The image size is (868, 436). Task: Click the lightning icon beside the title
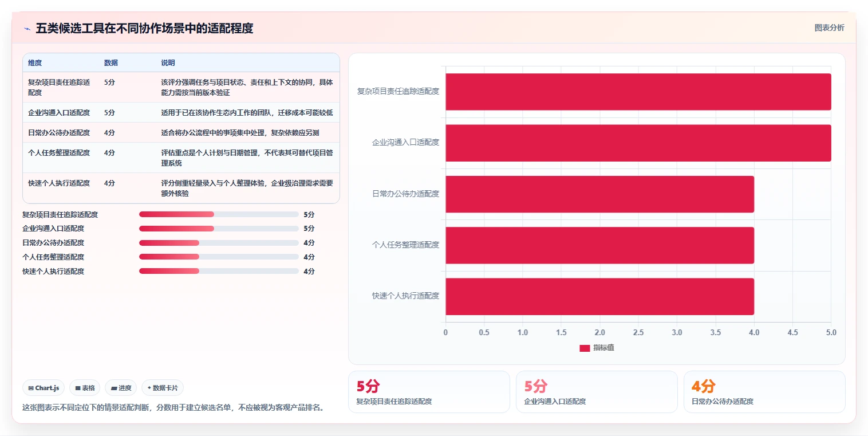coord(27,29)
